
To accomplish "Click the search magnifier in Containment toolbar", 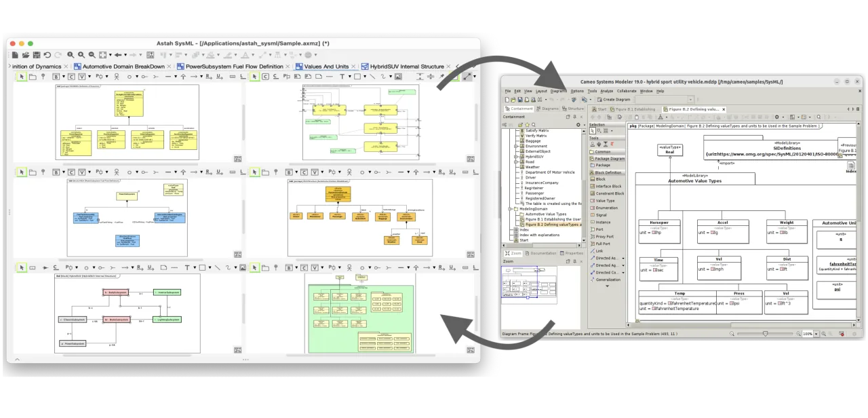I will tap(534, 125).
